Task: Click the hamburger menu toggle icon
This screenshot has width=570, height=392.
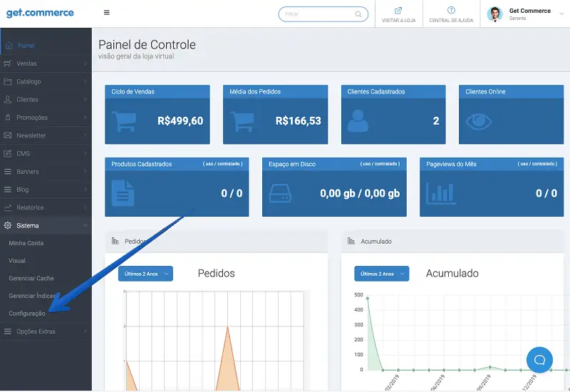Action: (x=107, y=13)
